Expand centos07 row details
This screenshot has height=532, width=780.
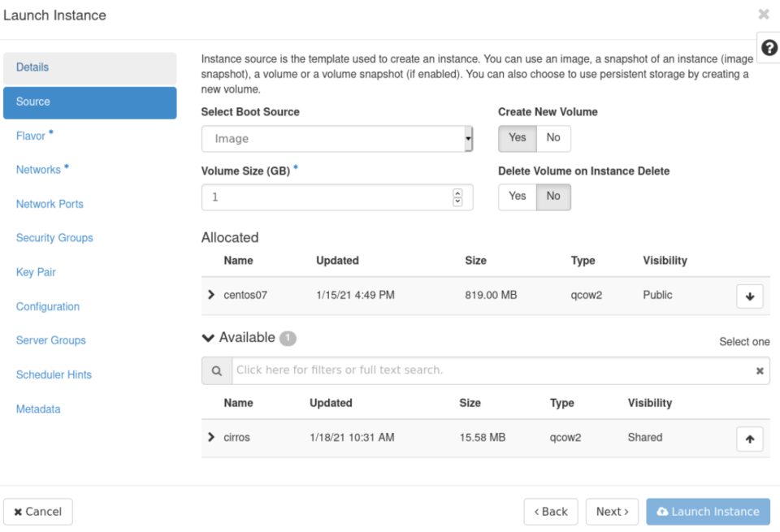211,295
